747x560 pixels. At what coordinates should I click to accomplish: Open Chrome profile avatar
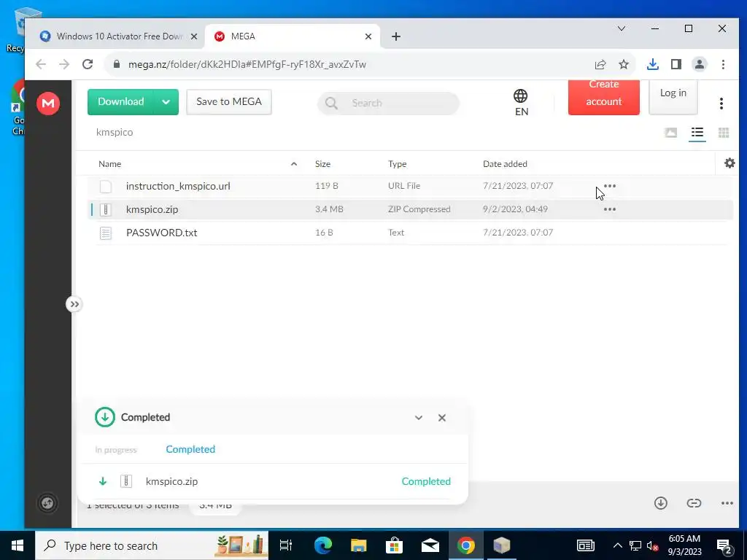click(x=700, y=64)
